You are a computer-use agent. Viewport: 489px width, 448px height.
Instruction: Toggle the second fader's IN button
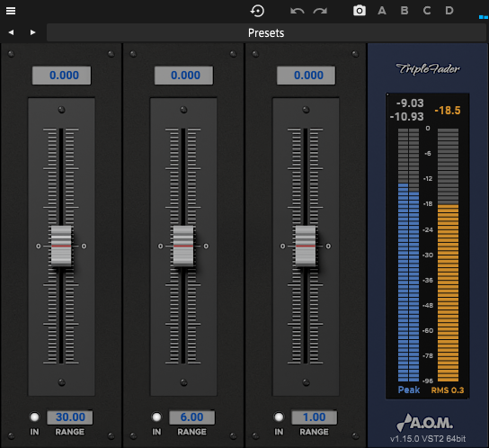tap(156, 417)
